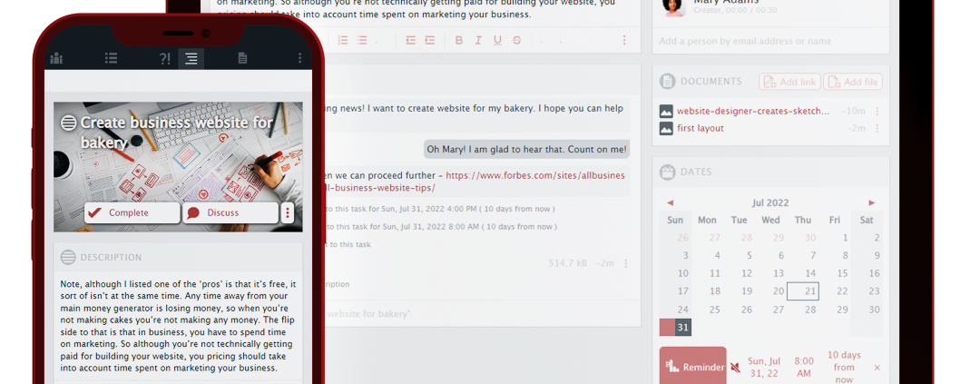Viewport: 980px width, 384px height.
Task: Click the Add link button in Documents
Action: click(x=789, y=82)
